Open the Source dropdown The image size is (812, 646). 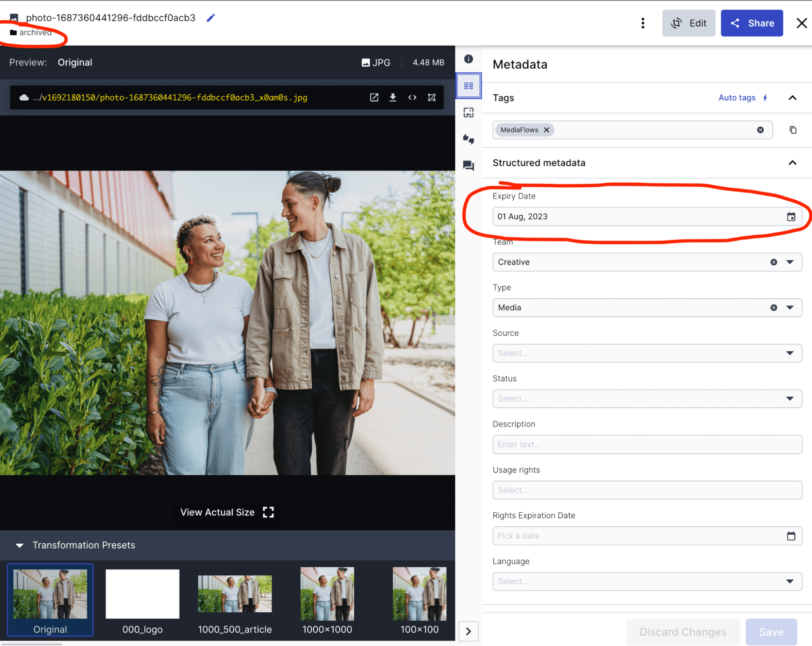(790, 353)
